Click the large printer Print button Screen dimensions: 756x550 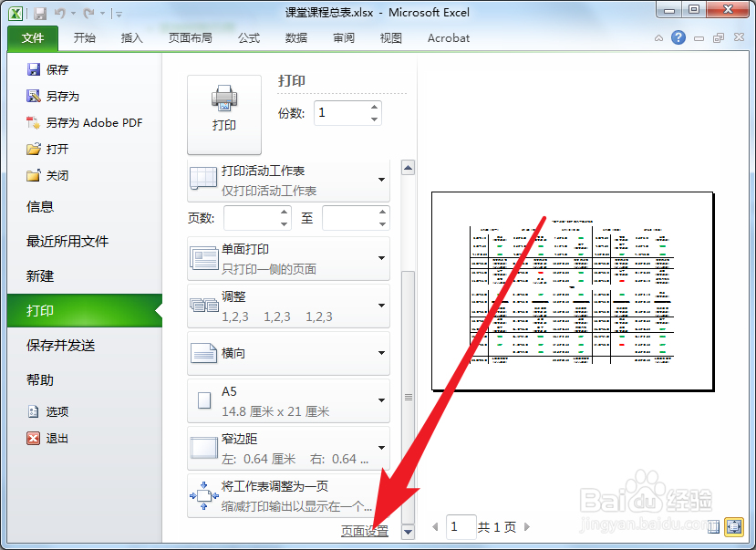pos(224,114)
